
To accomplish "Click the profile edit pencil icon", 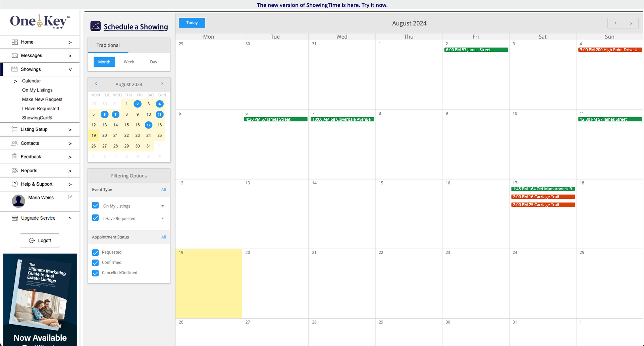I will click(70, 197).
